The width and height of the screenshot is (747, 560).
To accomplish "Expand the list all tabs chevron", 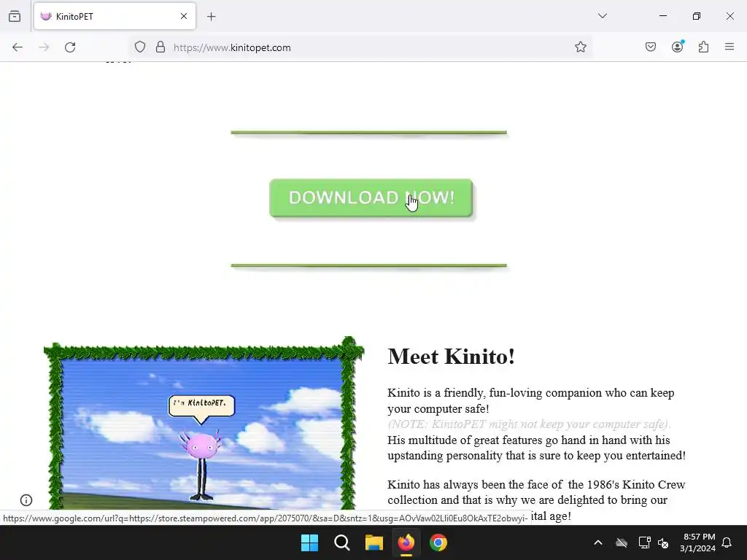I will [602, 16].
